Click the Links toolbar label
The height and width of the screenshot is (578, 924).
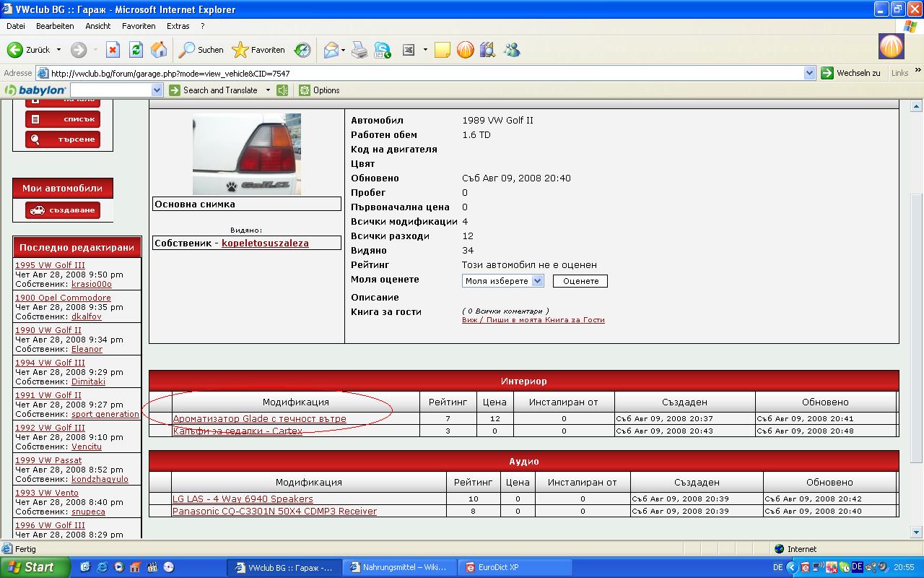899,73
